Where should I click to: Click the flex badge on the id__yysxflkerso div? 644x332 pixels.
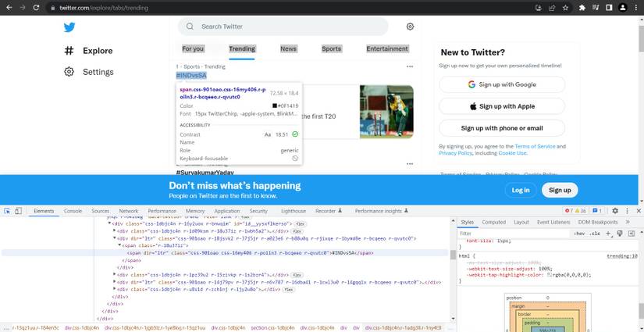click(x=301, y=224)
